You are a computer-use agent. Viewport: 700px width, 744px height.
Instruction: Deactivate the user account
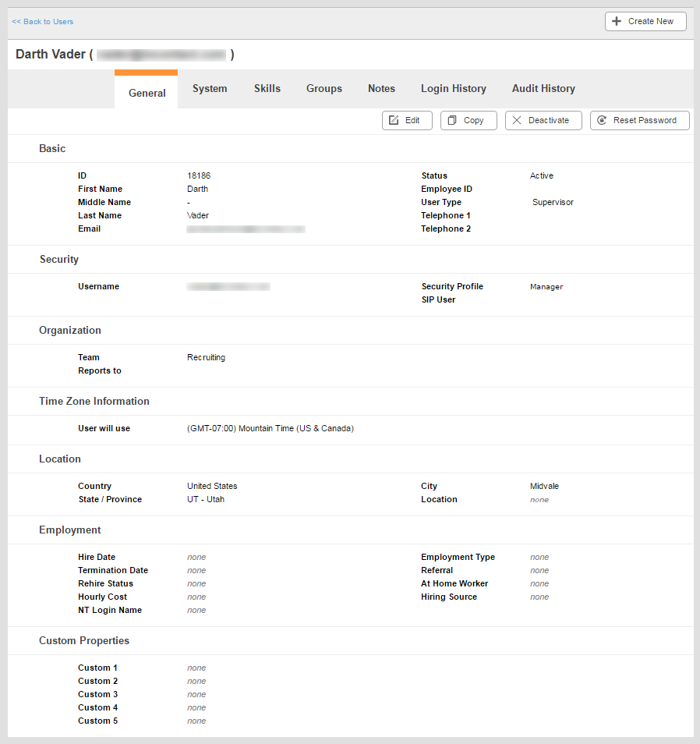point(543,121)
